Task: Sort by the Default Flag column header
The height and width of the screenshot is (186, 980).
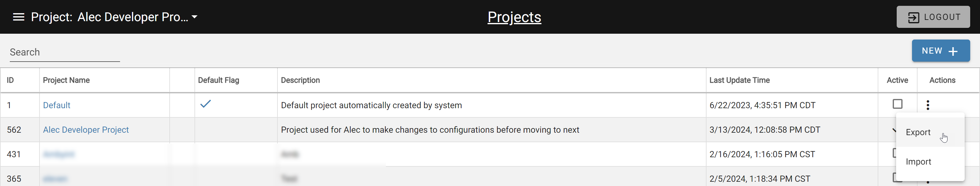Action: [218, 80]
